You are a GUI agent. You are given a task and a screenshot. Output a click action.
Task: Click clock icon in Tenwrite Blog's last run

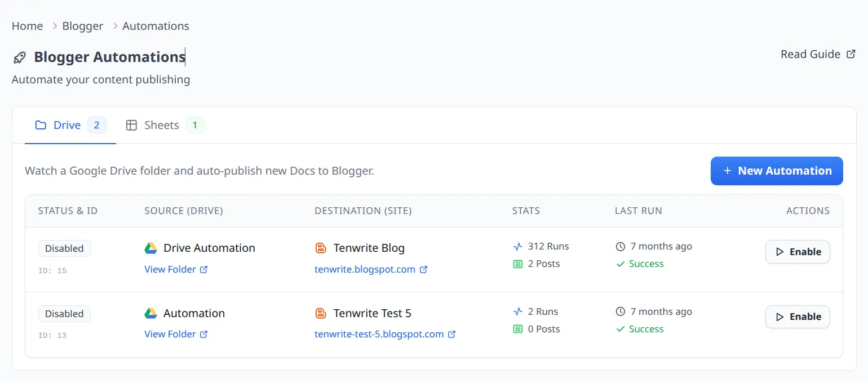[x=621, y=247]
